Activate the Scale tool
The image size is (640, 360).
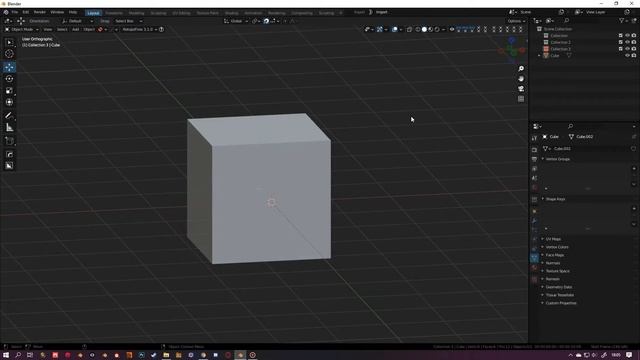(9, 91)
